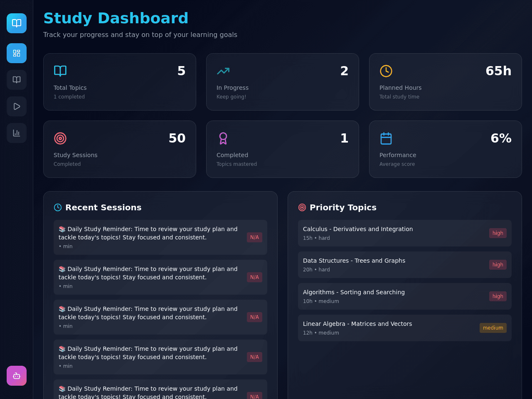Click the trending arrow icon in In Progress card
532x399 pixels.
pyautogui.click(x=223, y=71)
